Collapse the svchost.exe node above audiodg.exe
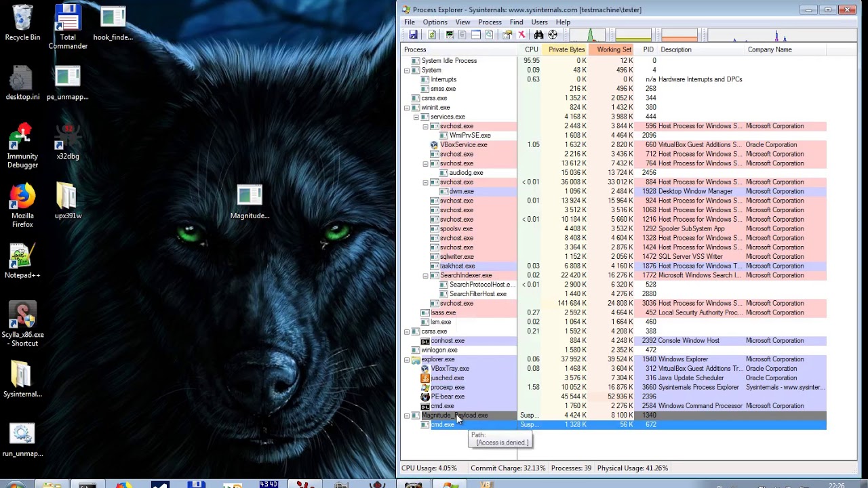The height and width of the screenshot is (488, 868). 425,163
